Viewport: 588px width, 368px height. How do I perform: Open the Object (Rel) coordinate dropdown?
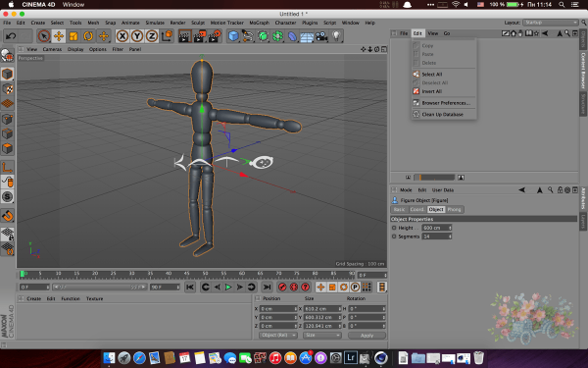[278, 335]
